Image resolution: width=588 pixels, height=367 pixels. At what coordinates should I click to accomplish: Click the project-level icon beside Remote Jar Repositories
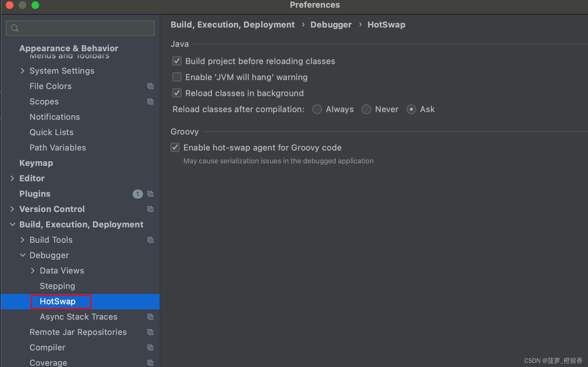150,332
